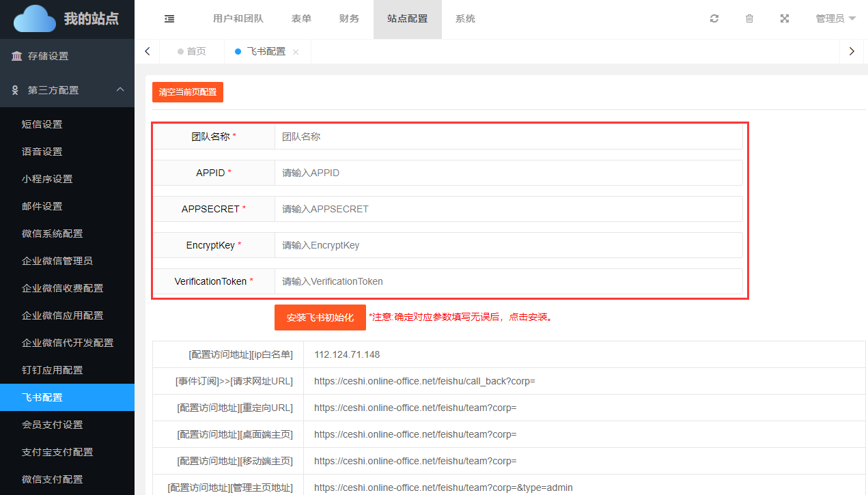Click the 安装飞书初始化 button
This screenshot has height=495, width=868.
pyautogui.click(x=320, y=317)
